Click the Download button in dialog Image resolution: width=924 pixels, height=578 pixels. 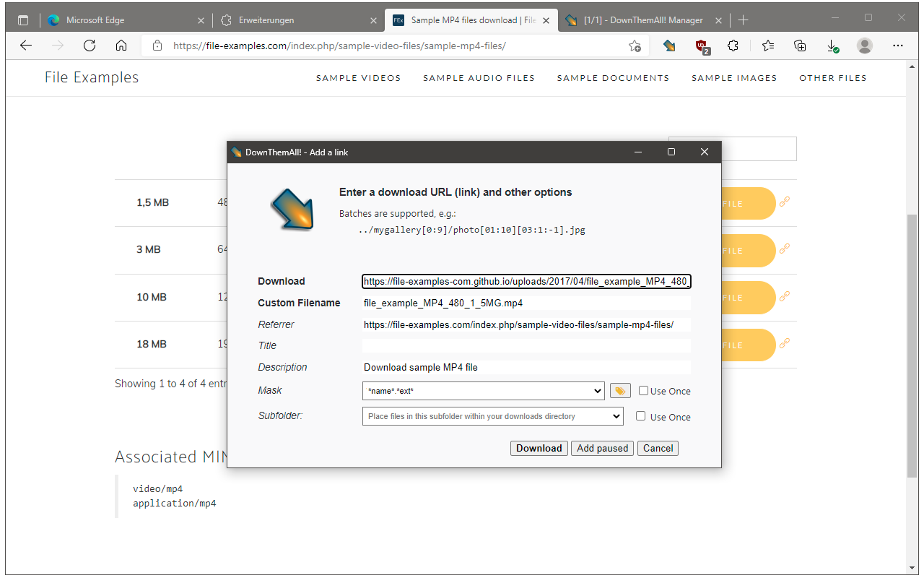click(539, 448)
